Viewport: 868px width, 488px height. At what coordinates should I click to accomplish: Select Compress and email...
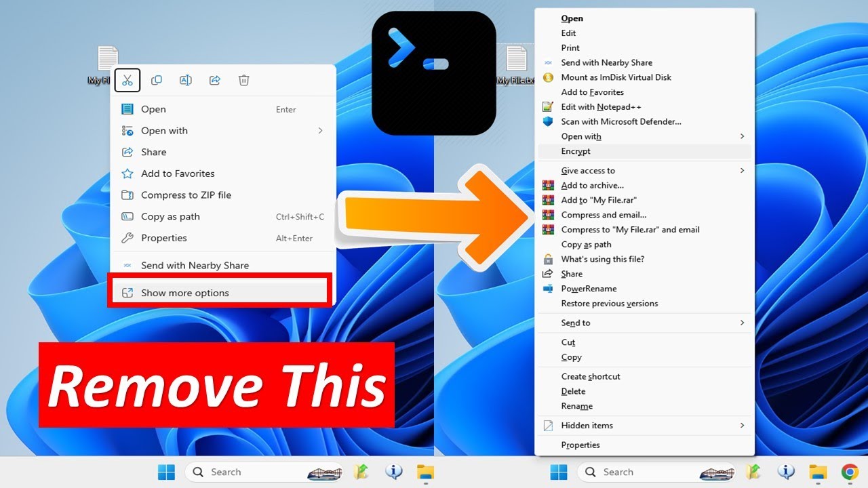[644, 215]
